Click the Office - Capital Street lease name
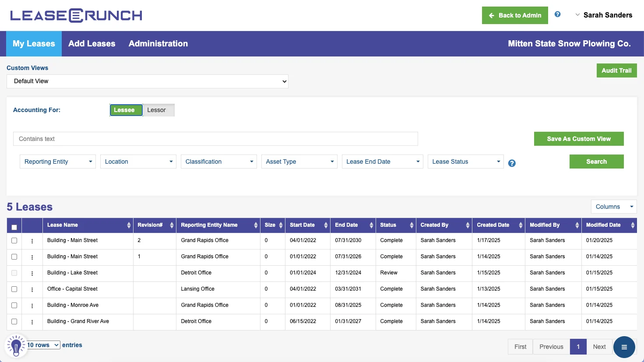 pyautogui.click(x=72, y=289)
